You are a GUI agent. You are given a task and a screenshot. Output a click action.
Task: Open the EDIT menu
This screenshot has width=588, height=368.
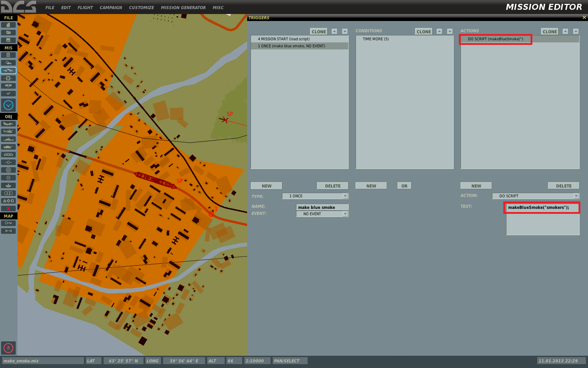[x=66, y=7]
